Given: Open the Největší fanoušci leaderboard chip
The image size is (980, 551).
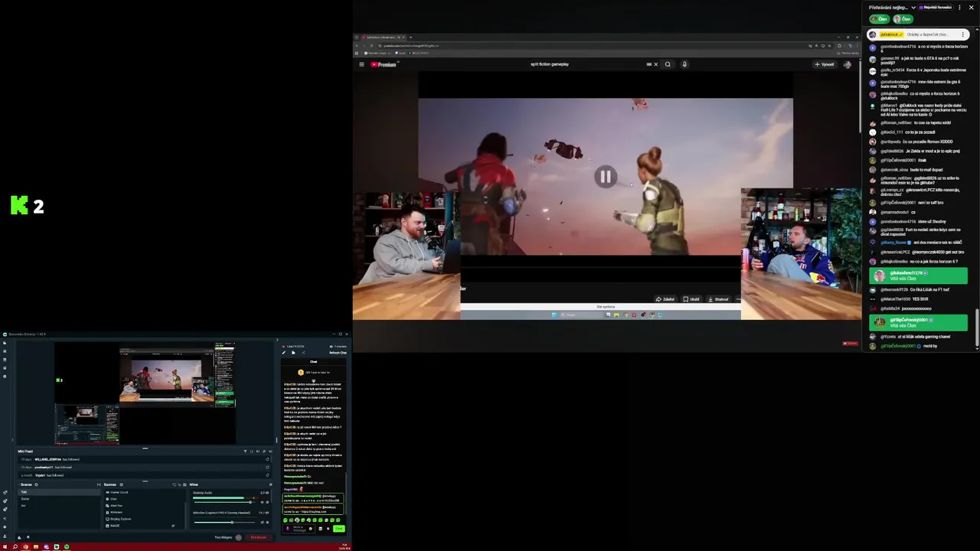Looking at the screenshot, I should pos(936,7).
